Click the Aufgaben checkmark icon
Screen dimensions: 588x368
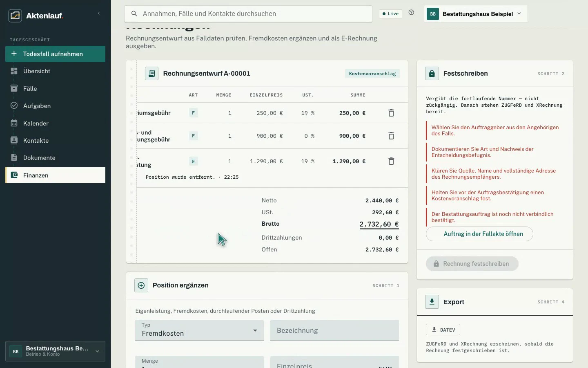(x=14, y=105)
